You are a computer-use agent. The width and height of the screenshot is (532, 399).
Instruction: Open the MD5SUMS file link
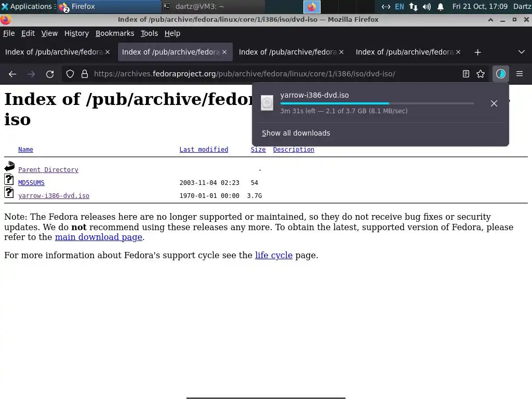31,182
